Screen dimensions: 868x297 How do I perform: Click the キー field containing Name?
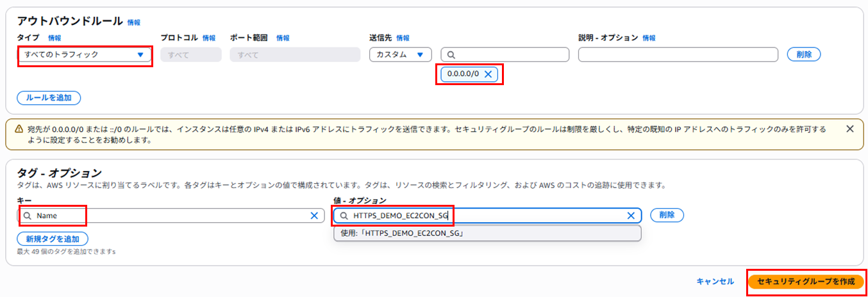pyautogui.click(x=171, y=216)
